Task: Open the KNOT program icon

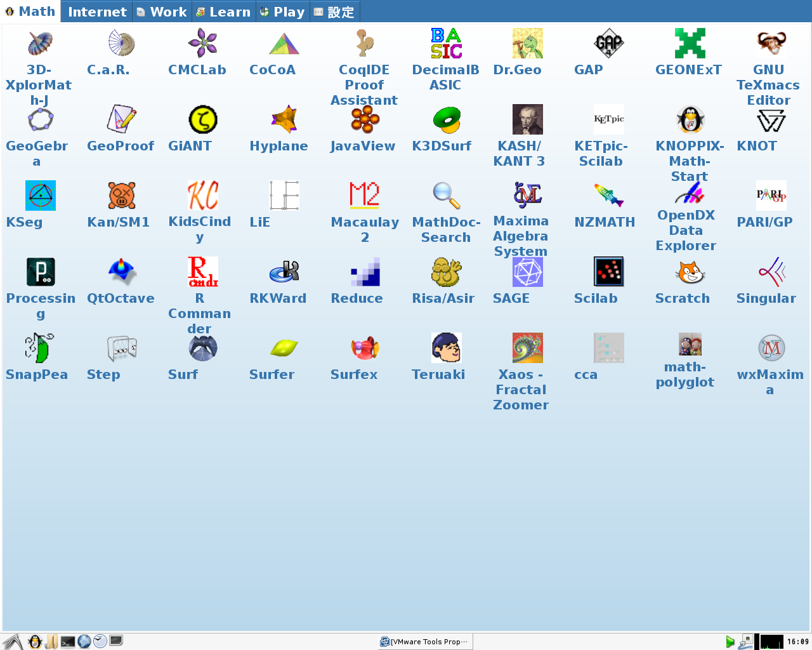Action: 771,119
